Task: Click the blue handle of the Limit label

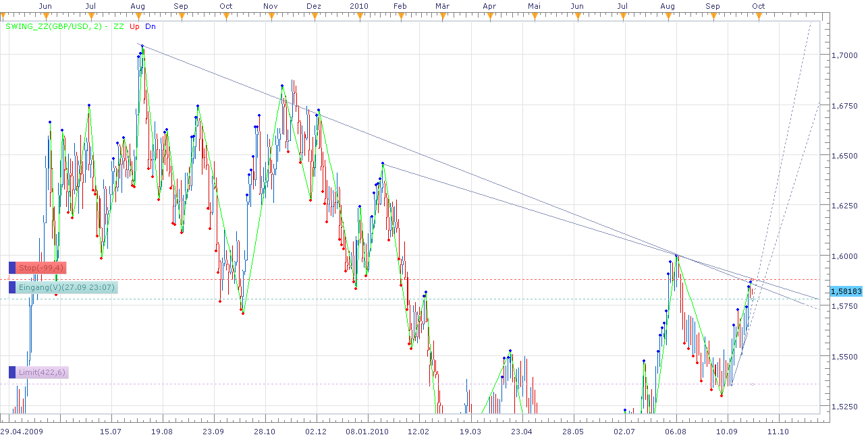Action: 12,372
